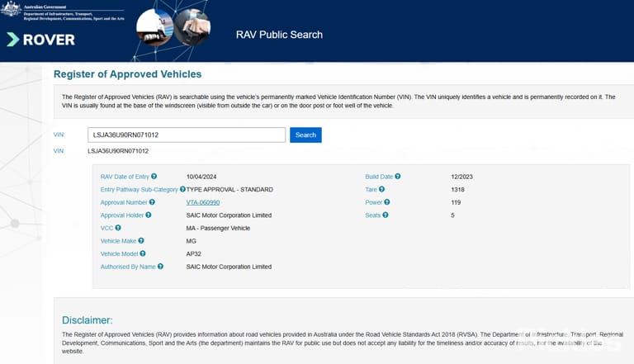This screenshot has height=364, width=634.
Task: Open the VTA-060990 approval link
Action: coord(203,202)
